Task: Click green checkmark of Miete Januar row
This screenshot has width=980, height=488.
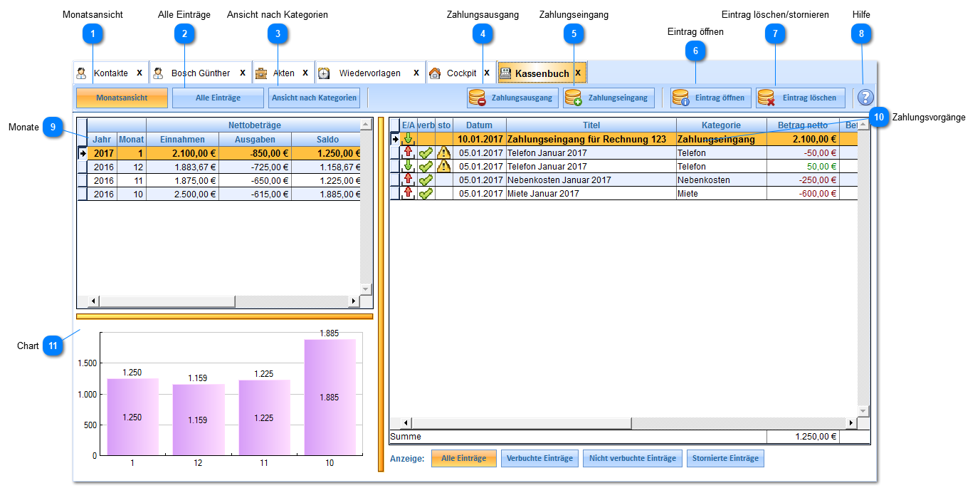Action: [426, 193]
